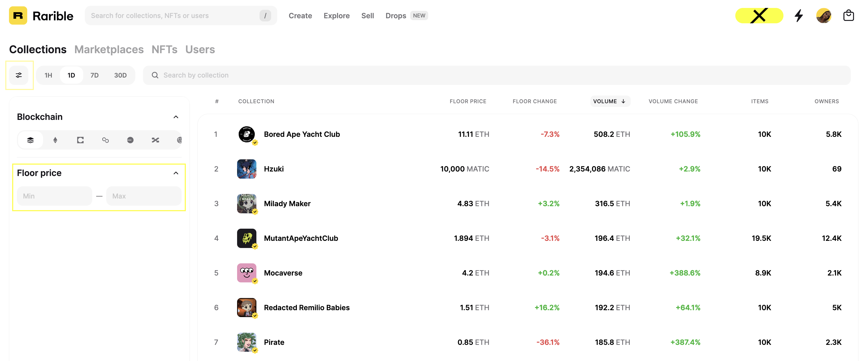This screenshot has height=361, width=868.
Task: Open the Drops menu item
Action: pos(396,16)
